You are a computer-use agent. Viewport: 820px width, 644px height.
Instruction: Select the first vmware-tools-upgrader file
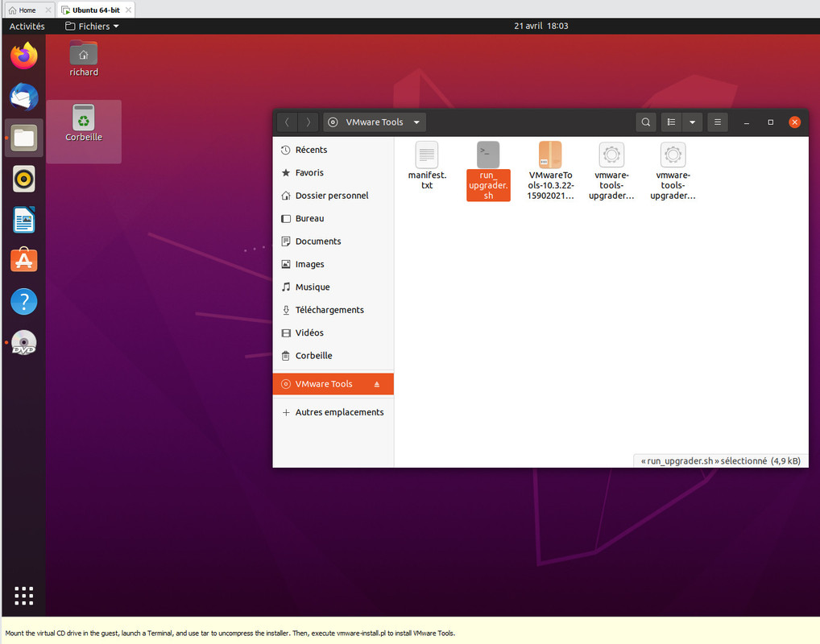click(611, 171)
